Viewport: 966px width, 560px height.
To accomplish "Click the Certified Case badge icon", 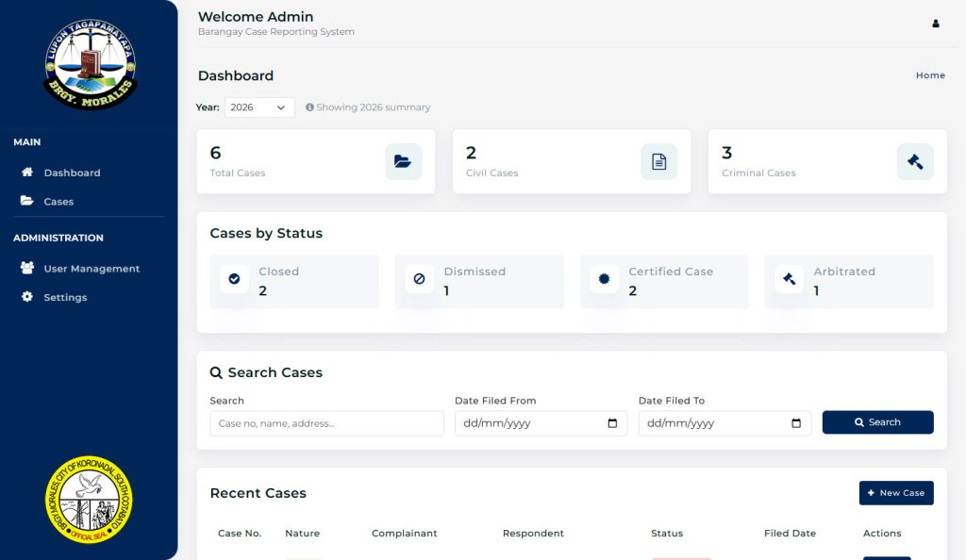I will pos(604,279).
